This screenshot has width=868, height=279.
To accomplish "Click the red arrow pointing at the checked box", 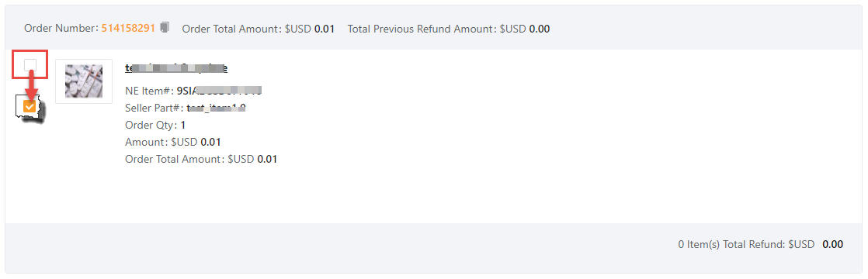I will [31, 84].
